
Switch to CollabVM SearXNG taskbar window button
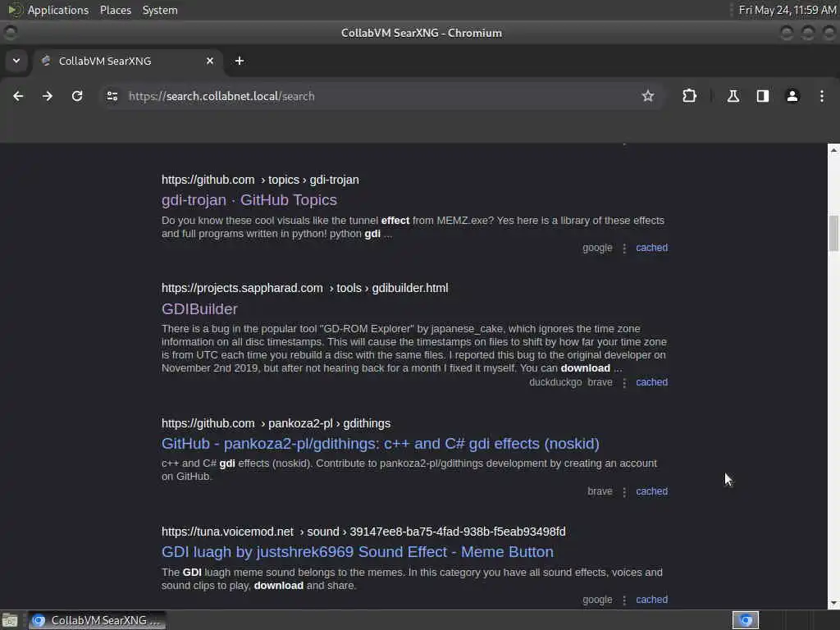tap(98, 620)
